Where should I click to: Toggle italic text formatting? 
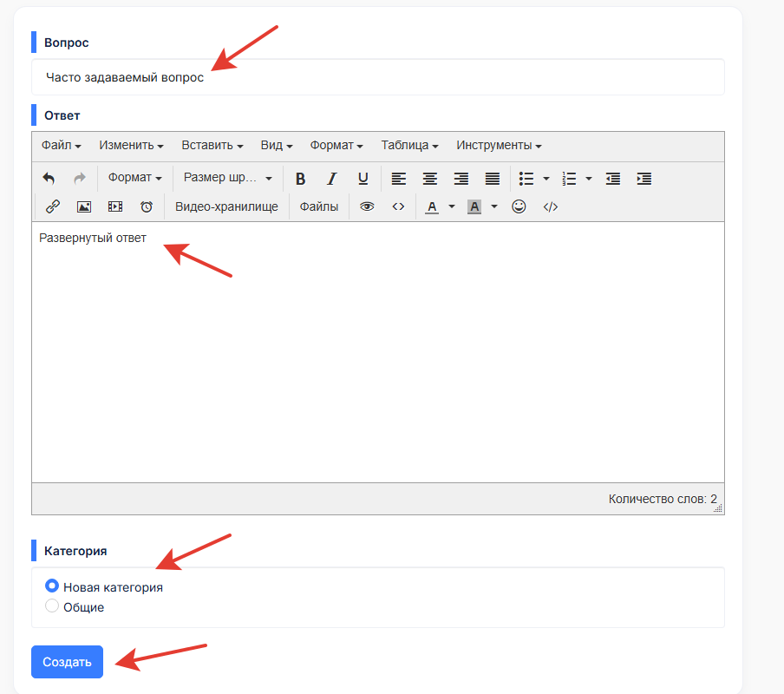tap(331, 178)
